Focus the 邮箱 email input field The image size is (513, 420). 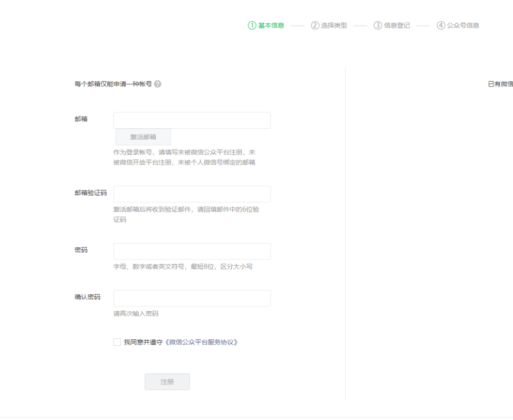coord(192,120)
